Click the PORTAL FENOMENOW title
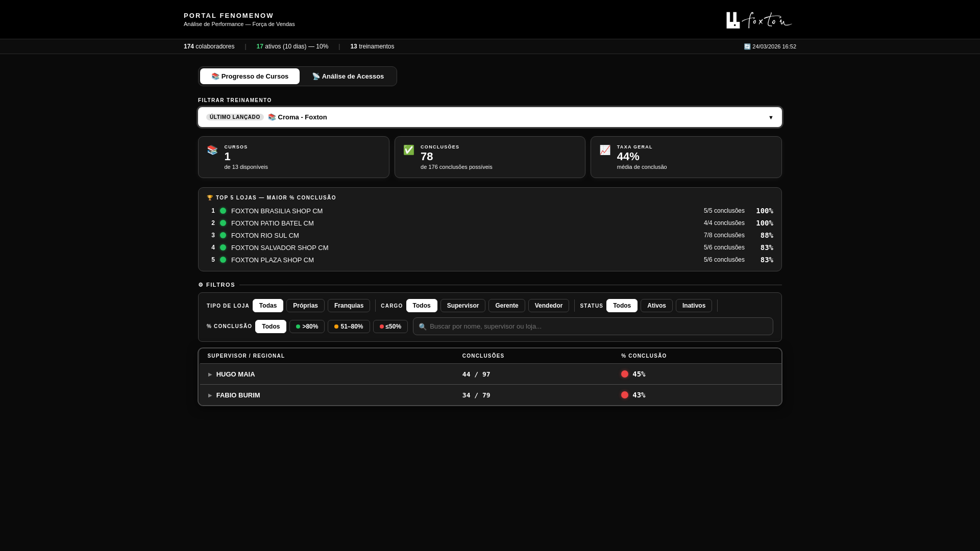The width and height of the screenshot is (980, 551). pos(229,16)
